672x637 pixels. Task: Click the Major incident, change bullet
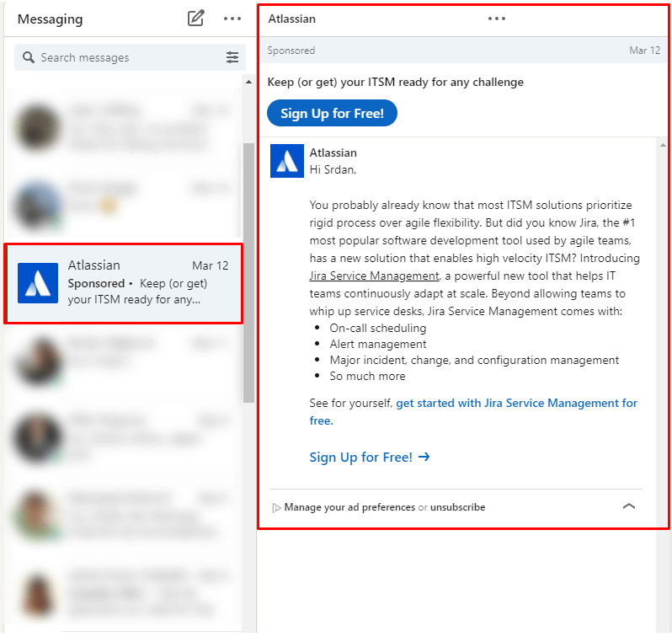point(474,361)
